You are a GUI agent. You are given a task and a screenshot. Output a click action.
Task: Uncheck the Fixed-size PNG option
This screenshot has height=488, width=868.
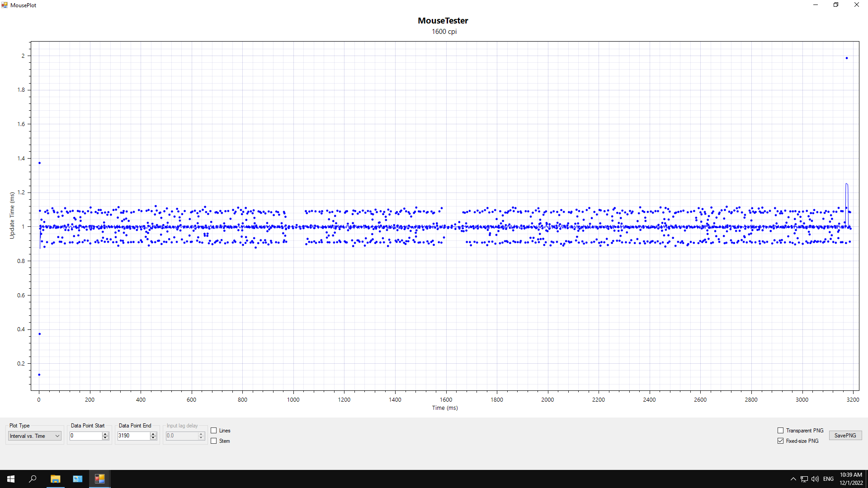pos(780,441)
